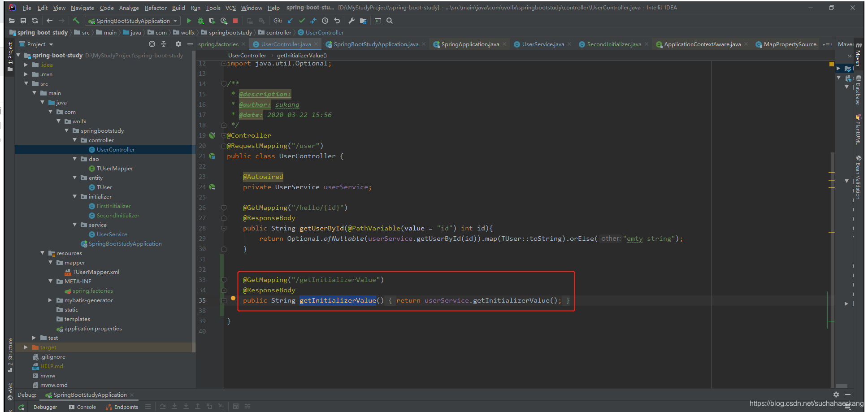Expand the .idea folder
Image resolution: width=868 pixels, height=412 pixels.
(26, 65)
